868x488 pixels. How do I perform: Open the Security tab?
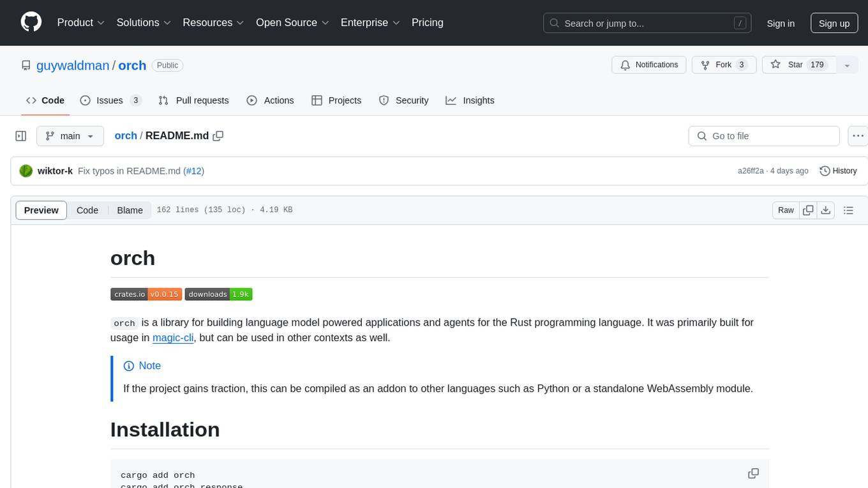[x=403, y=100]
